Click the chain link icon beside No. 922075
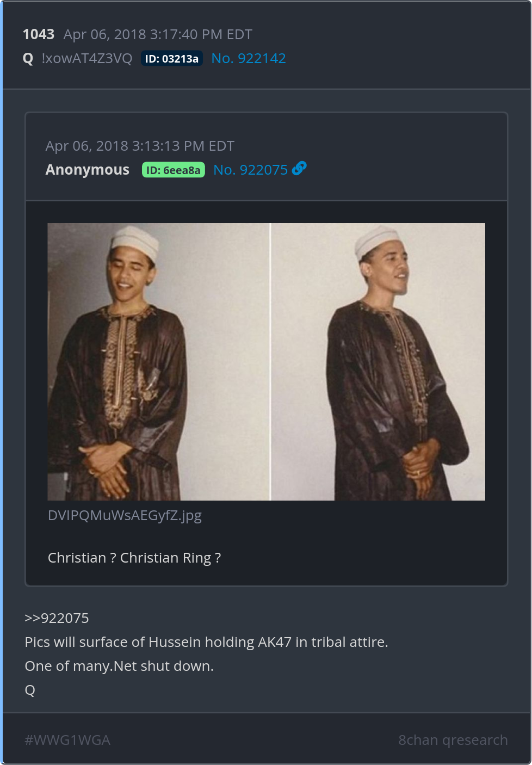This screenshot has height=765, width=532. click(299, 169)
